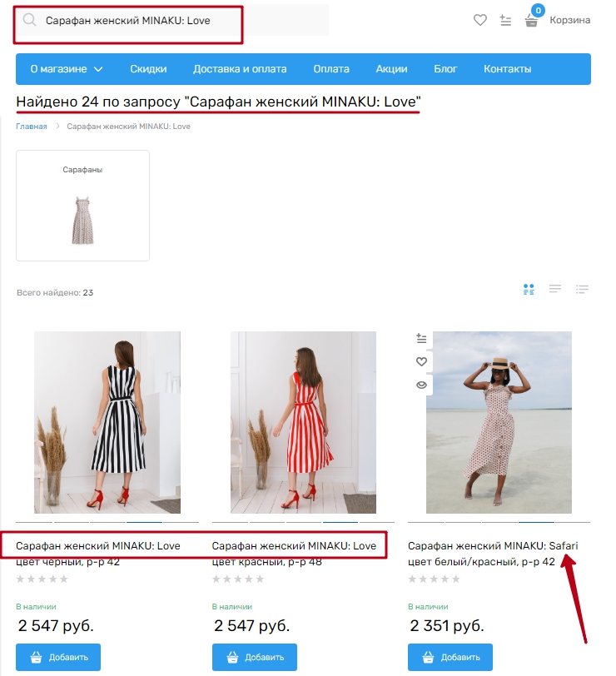Switch to grid tile view

[528, 289]
